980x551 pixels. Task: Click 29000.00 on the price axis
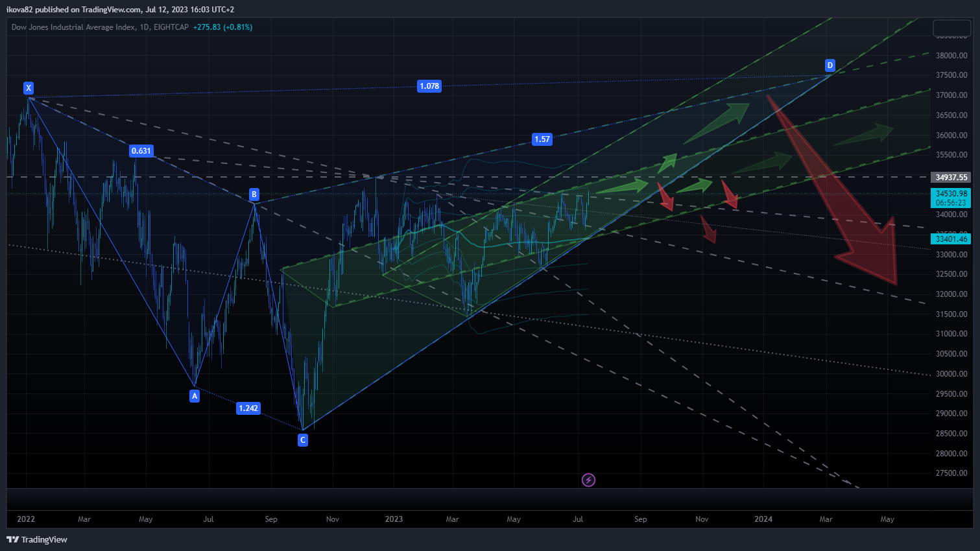(x=951, y=414)
